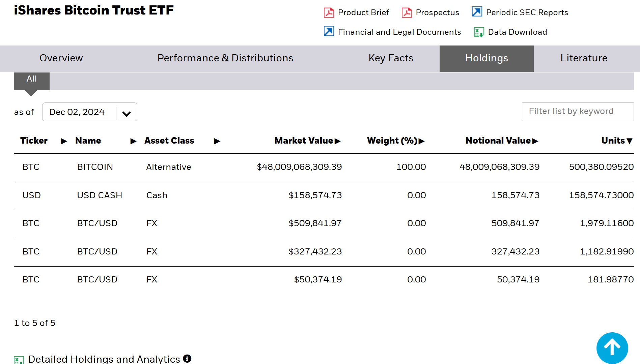Click the BITCOIN name cell
The image size is (640, 364).
pyautogui.click(x=95, y=167)
